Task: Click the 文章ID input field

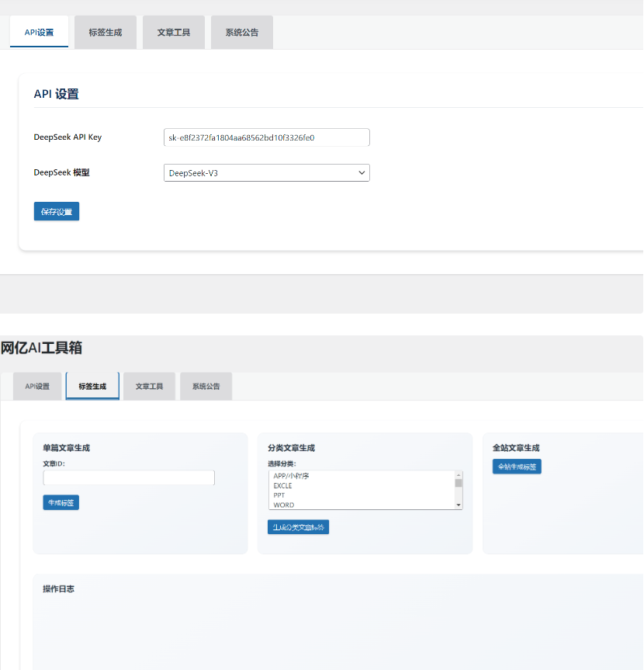Action: click(129, 478)
